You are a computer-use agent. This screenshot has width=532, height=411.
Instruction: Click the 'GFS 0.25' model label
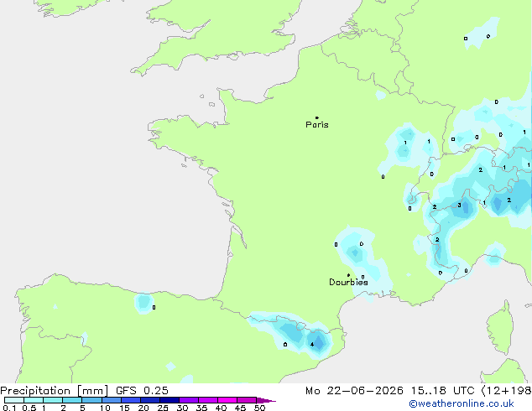(142, 391)
